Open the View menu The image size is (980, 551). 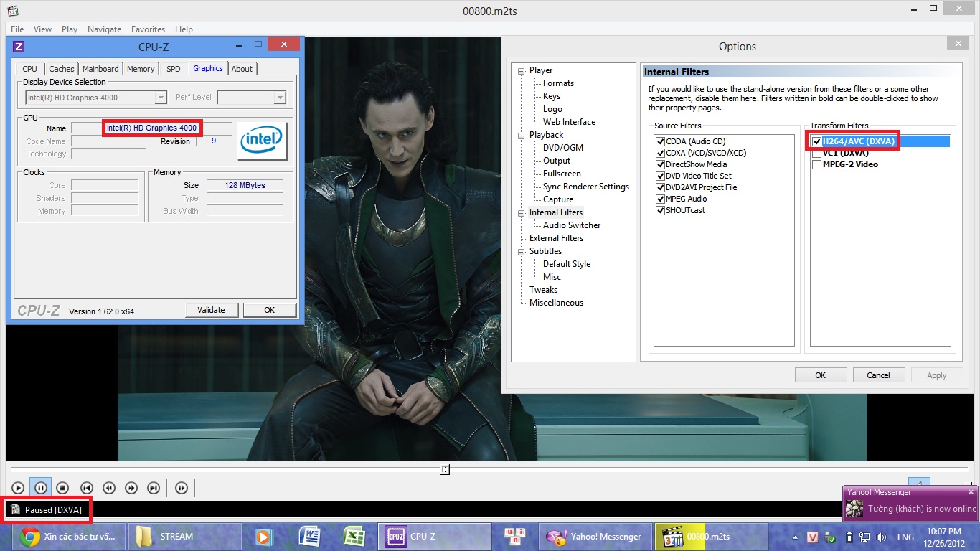tap(42, 29)
